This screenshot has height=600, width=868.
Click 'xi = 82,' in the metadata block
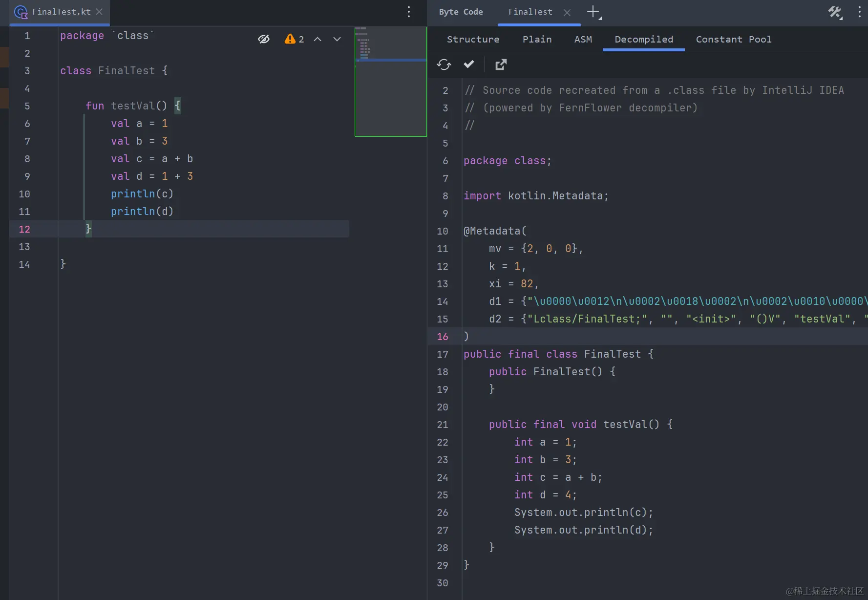(x=514, y=284)
